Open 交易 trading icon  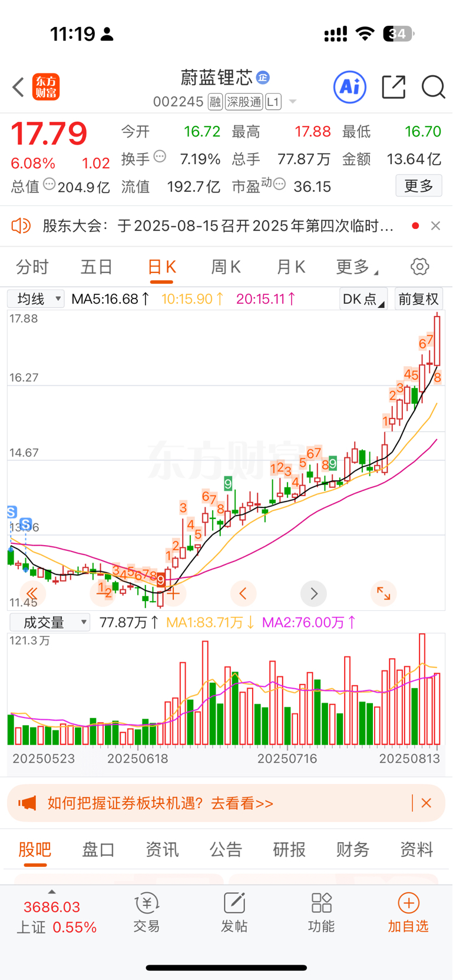click(147, 913)
